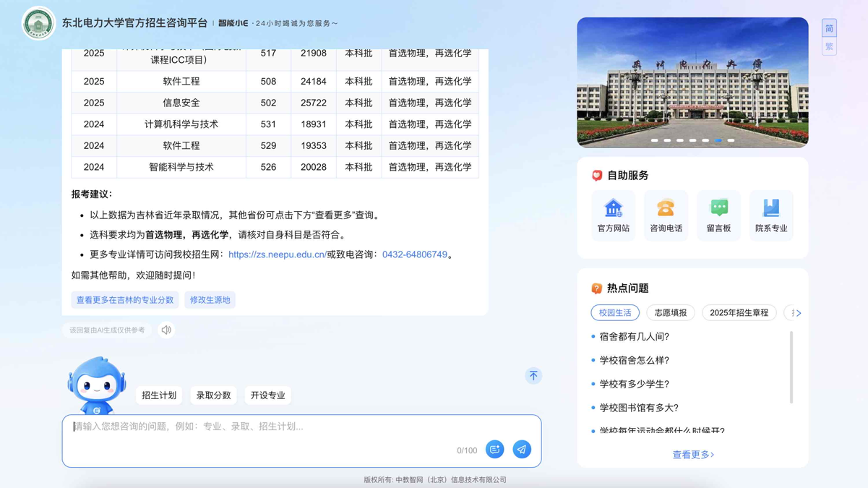Screen dimensions: 868x488
Task: Open the 官方网站 self-service icon
Action: [x=613, y=215]
